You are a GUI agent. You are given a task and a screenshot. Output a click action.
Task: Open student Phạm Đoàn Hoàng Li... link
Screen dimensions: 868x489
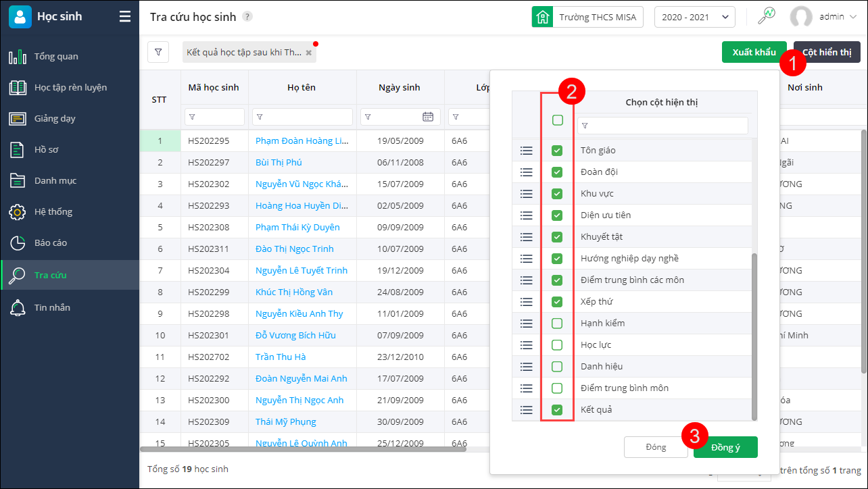coord(303,141)
